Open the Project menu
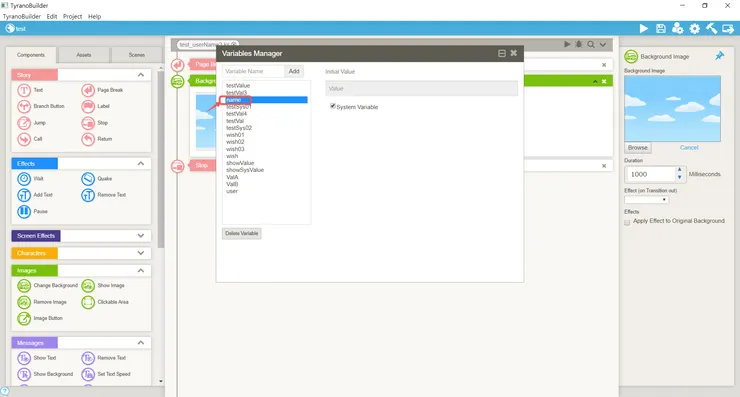Viewport: 740px width, 397px height. click(x=72, y=16)
